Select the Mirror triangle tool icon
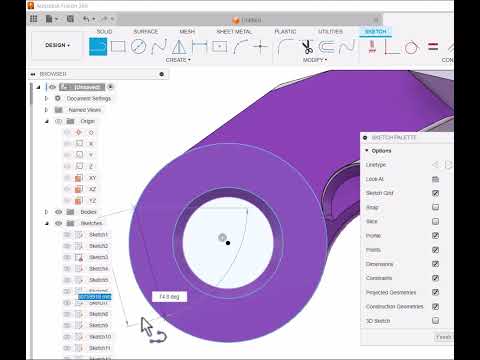The height and width of the screenshot is (360, 480). click(179, 47)
